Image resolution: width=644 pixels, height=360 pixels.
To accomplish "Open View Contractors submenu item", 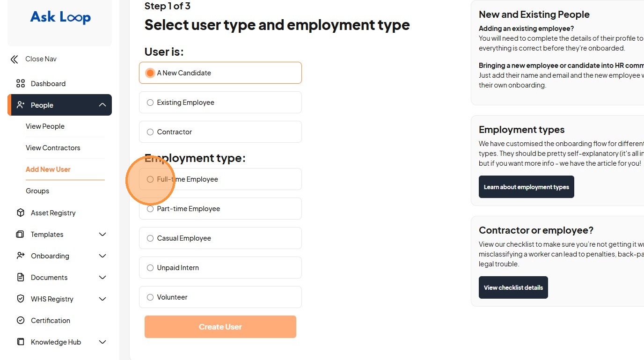I will [53, 148].
